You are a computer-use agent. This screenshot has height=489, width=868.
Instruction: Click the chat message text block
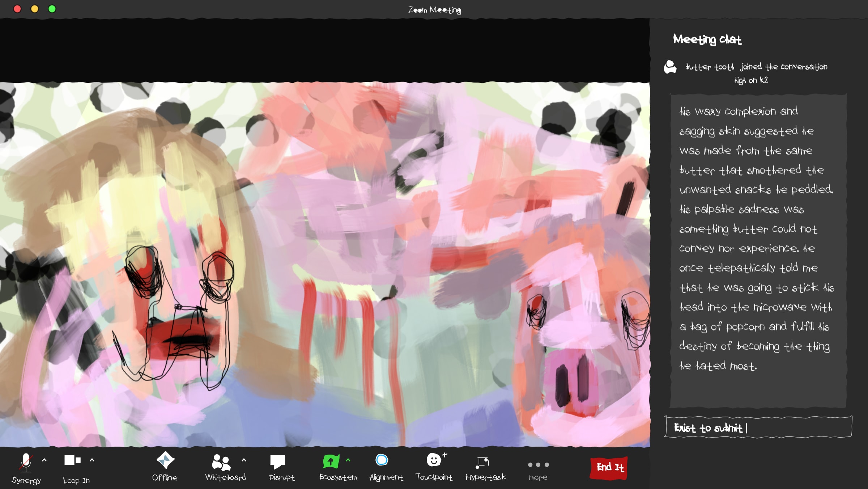[758, 239]
